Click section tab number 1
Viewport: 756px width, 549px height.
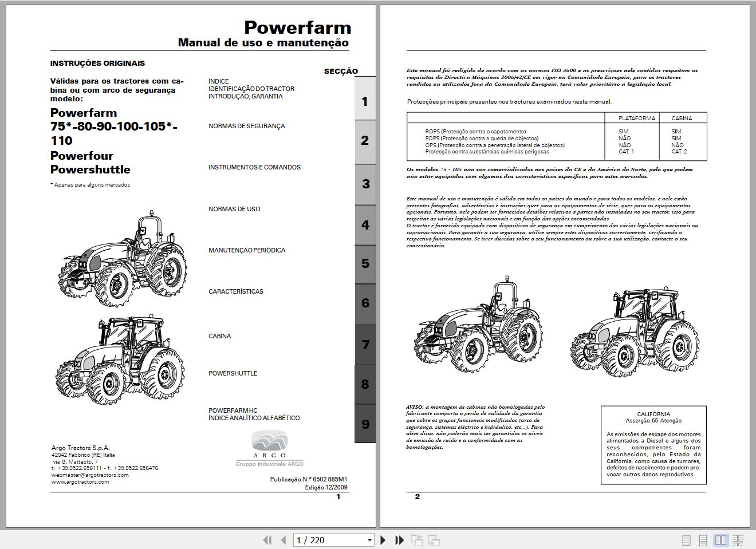click(365, 98)
